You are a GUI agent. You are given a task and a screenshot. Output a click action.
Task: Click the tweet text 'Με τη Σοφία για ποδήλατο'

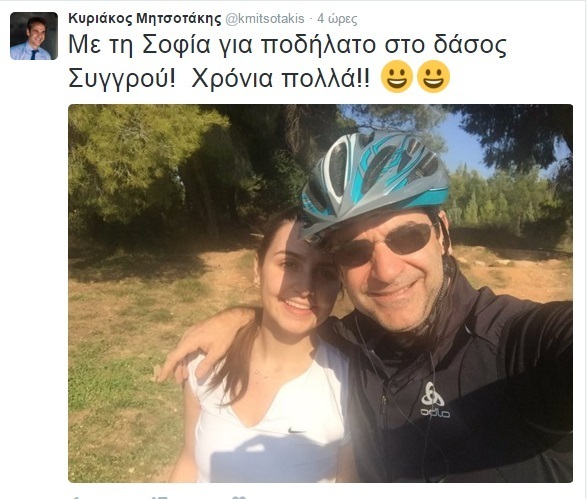[x=222, y=45]
